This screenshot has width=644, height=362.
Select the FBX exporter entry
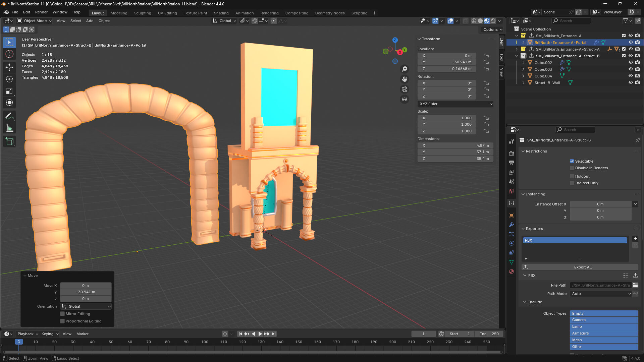point(575,240)
